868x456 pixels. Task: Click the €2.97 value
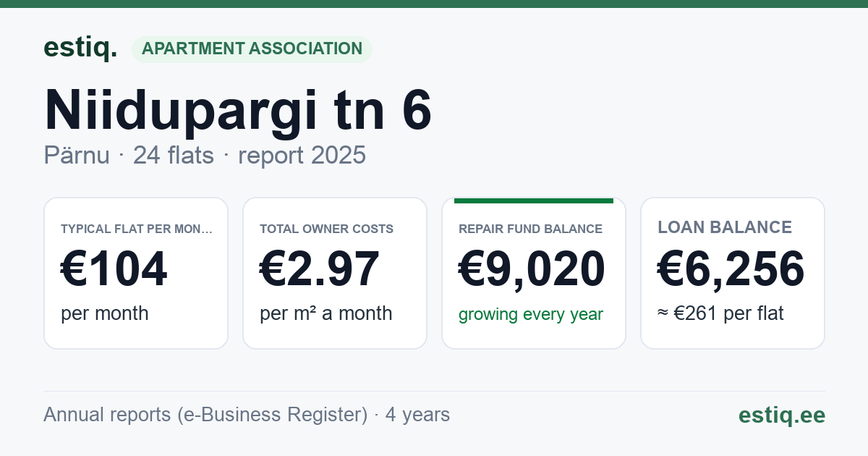coord(320,269)
